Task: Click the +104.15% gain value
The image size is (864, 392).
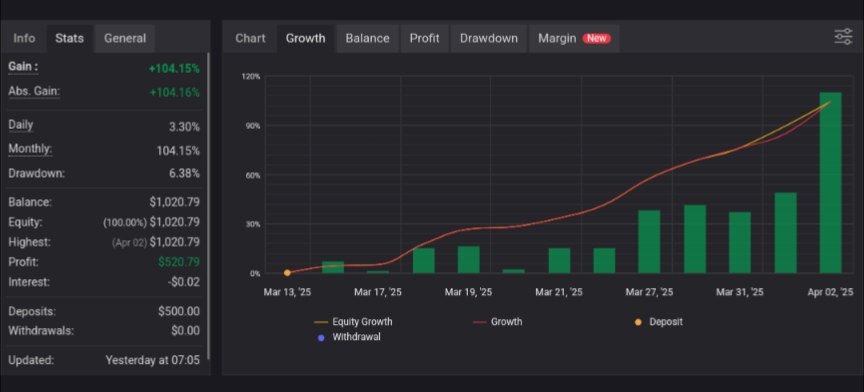Action: point(174,69)
